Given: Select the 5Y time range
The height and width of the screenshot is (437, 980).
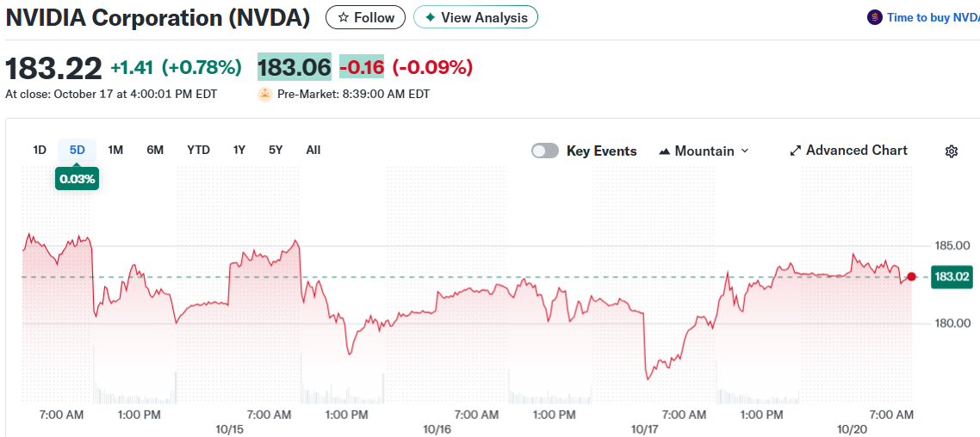Looking at the screenshot, I should click(276, 150).
